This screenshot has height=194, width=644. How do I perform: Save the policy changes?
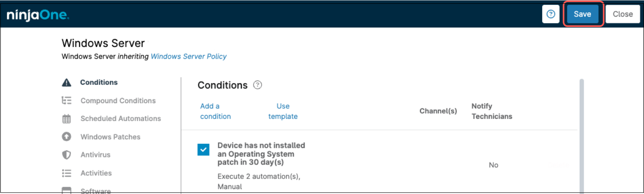pos(582,14)
